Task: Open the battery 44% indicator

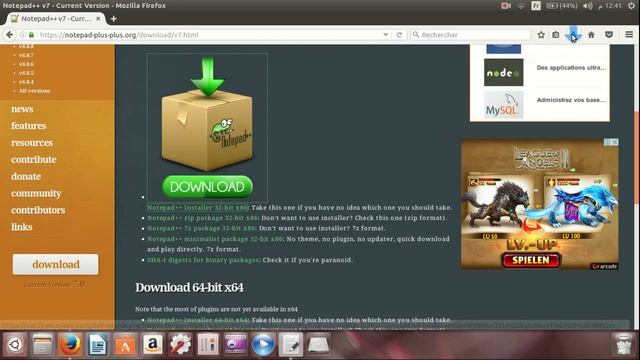Action: click(x=562, y=6)
